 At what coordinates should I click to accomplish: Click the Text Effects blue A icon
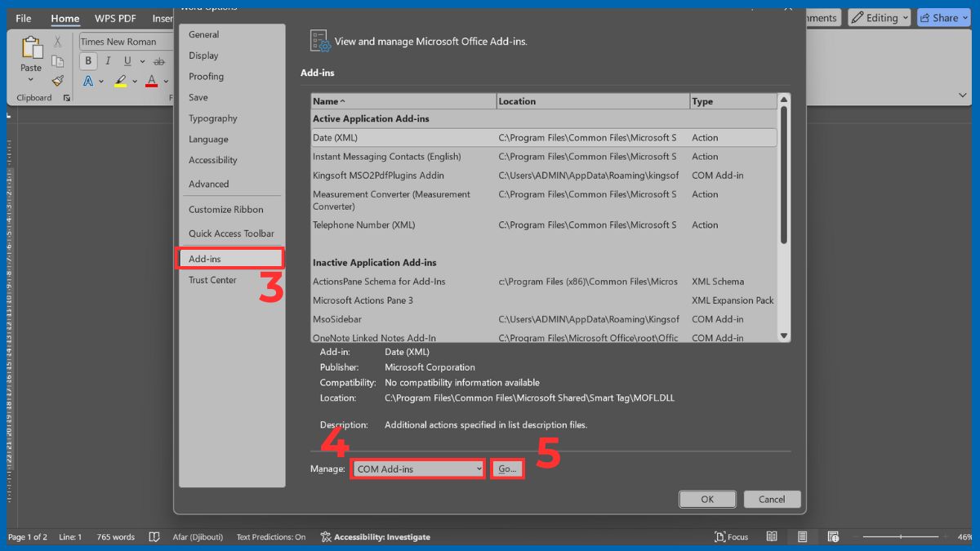[88, 81]
